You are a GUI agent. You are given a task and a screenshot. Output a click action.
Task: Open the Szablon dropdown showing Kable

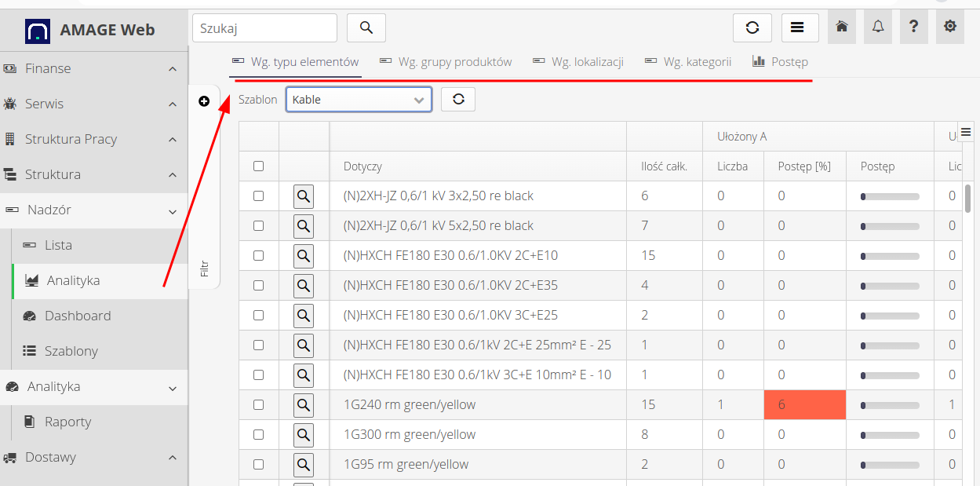(359, 100)
